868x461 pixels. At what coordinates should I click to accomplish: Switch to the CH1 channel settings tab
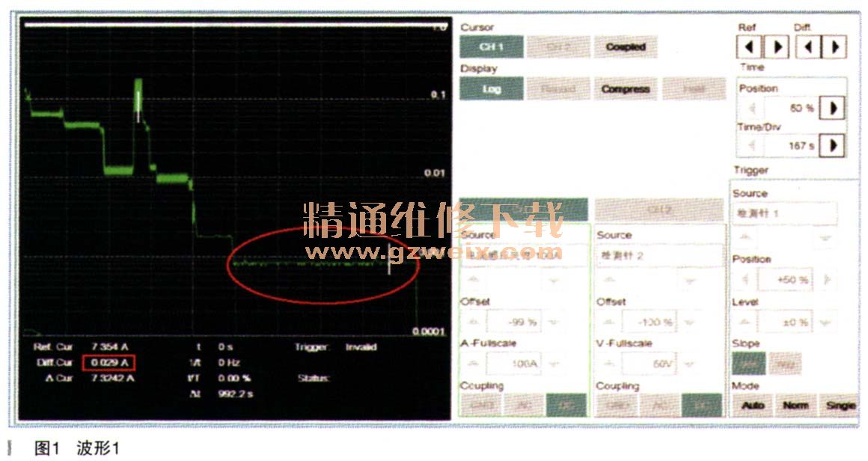tap(524, 210)
